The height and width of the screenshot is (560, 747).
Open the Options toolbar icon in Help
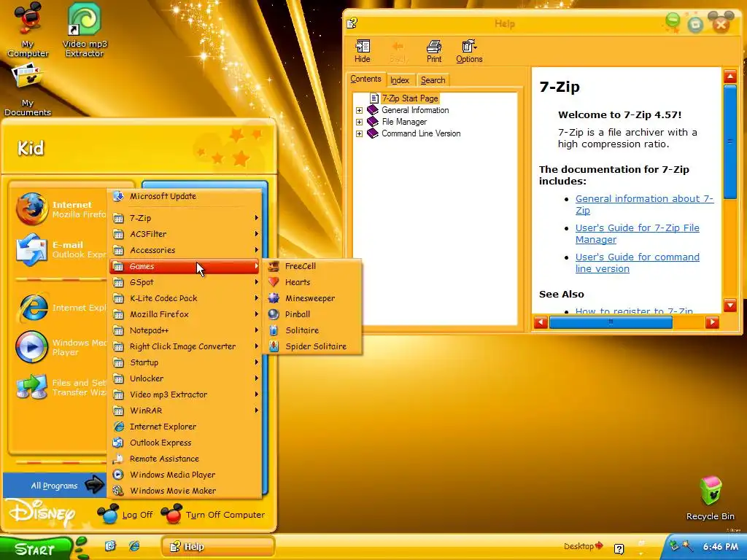(469, 52)
